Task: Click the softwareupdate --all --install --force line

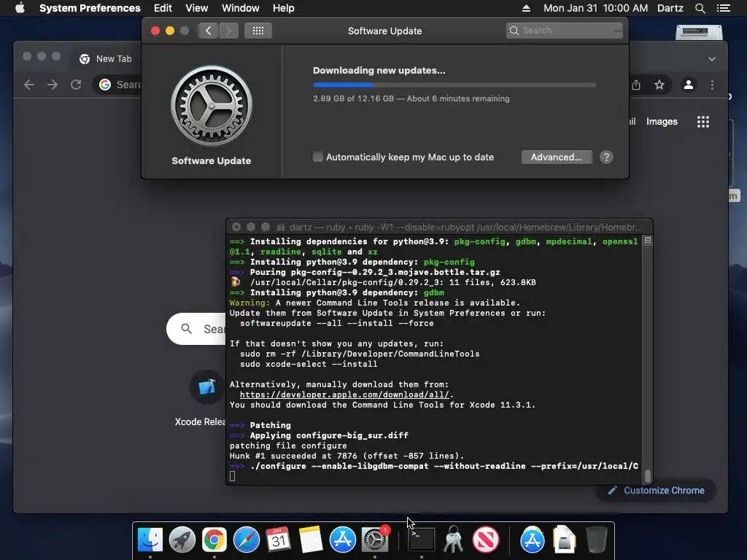Action: (337, 323)
